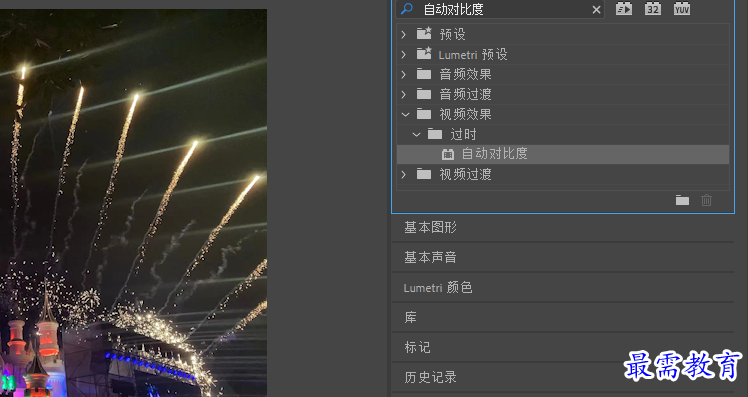Screen dimensions: 748x397
Task: Clear the 自动对比度 search text
Action: point(596,10)
